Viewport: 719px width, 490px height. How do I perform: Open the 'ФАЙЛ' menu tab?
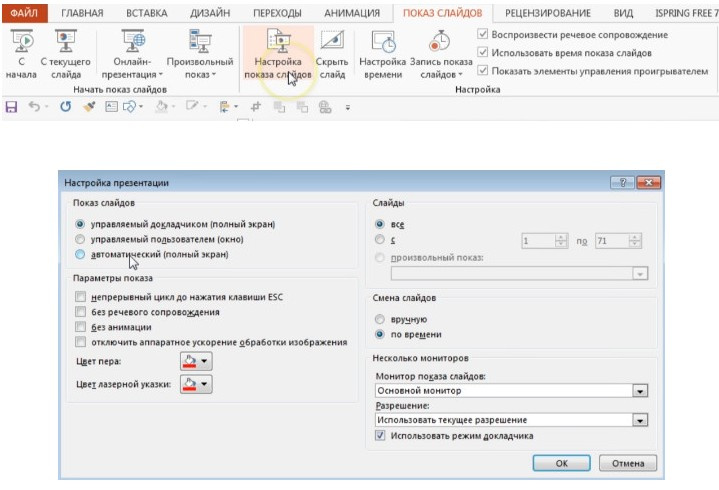point(25,13)
